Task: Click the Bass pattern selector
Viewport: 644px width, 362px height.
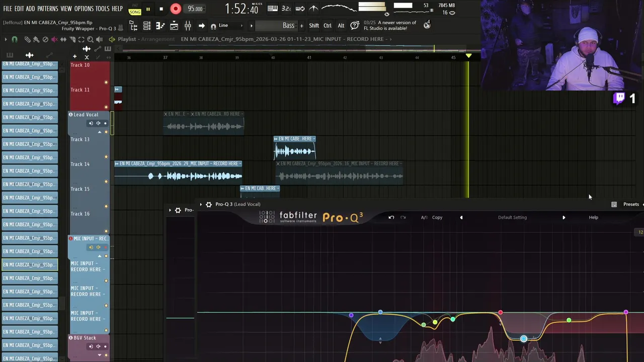Action: pos(276,26)
